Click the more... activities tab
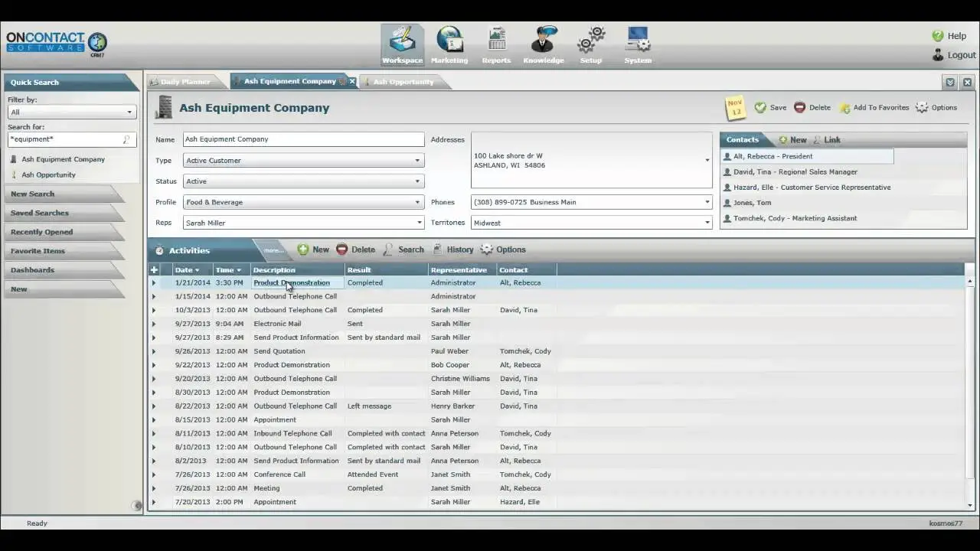Viewport: 980px width, 551px height. [x=273, y=250]
